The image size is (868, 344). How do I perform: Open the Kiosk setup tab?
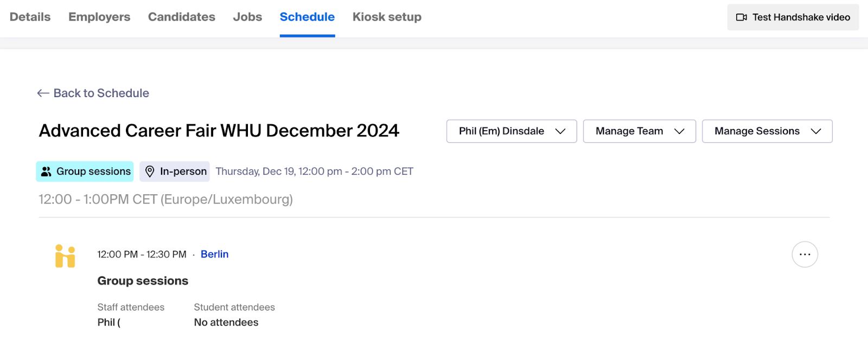pos(387,17)
